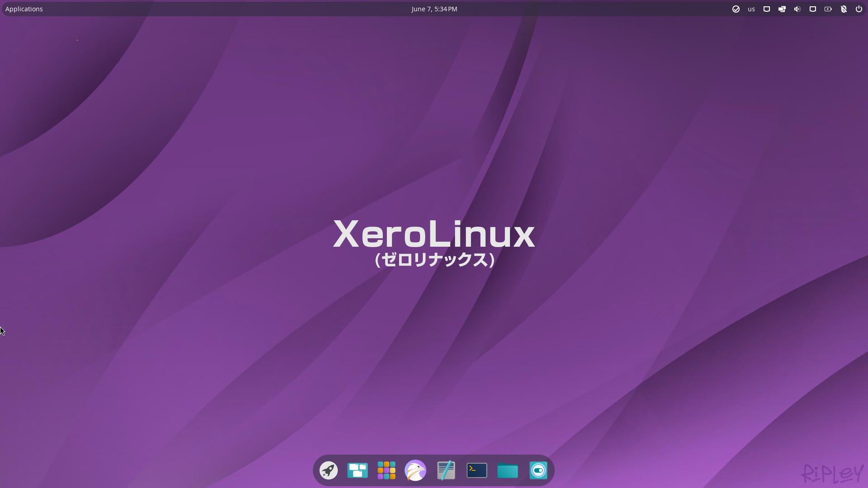Launch the rocket launcher icon in the dock
This screenshot has width=868, height=488.
coord(329,470)
